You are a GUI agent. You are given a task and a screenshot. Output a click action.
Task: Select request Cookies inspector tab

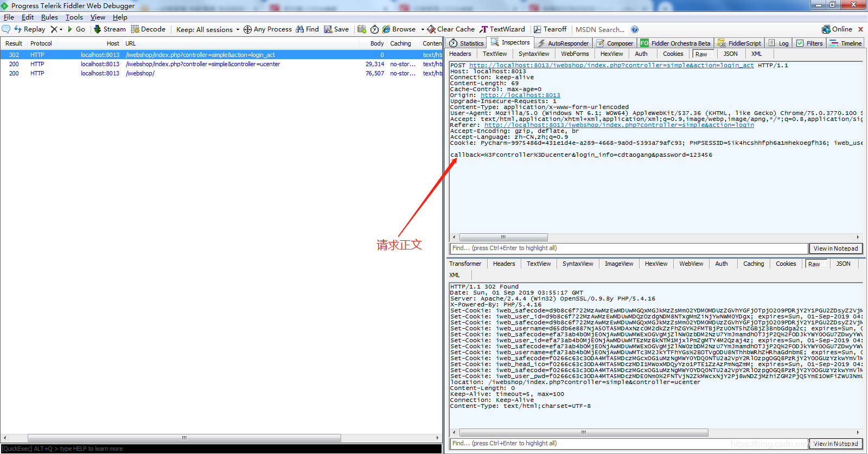point(673,54)
